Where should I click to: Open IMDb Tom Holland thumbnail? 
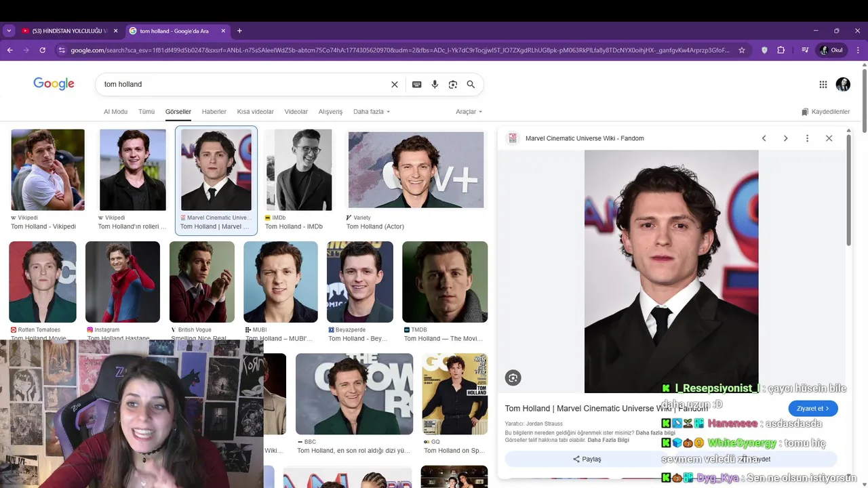click(x=299, y=170)
